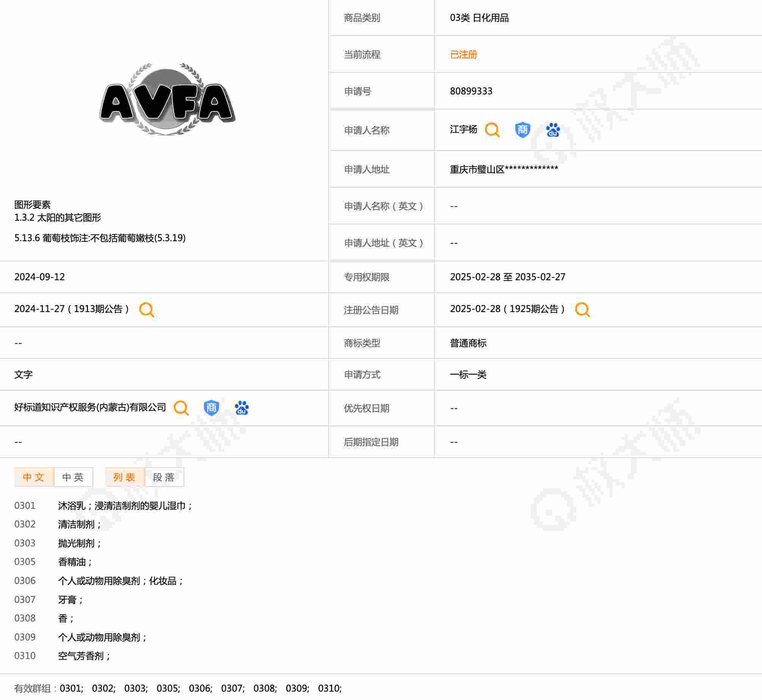
Task: Click agency name 好标道知识产权服务(内蒙古)有限公司
Action: pos(90,407)
